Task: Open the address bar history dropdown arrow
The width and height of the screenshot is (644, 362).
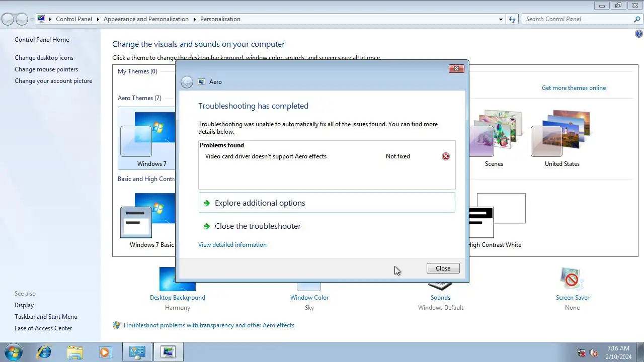Action: 501,19
